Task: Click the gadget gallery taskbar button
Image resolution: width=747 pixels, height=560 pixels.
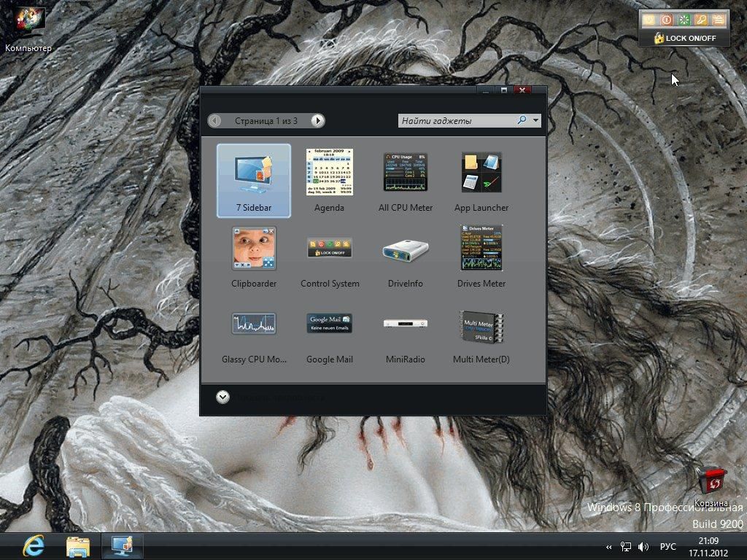Action: (x=123, y=546)
